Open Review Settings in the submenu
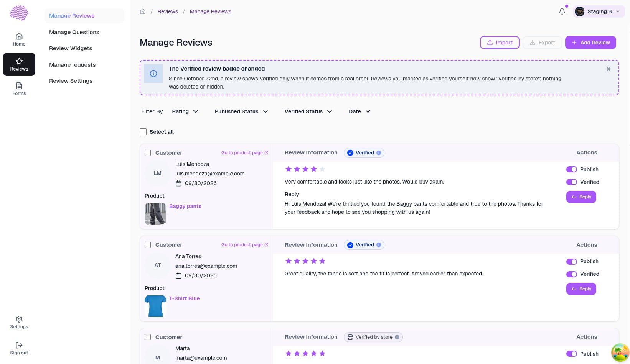The image size is (630, 364). point(71,81)
